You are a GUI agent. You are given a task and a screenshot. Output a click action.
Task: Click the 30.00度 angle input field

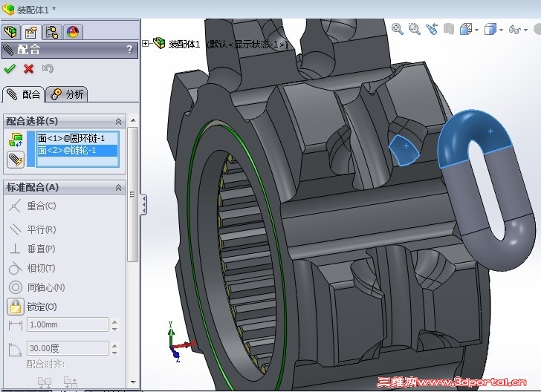[x=68, y=348]
